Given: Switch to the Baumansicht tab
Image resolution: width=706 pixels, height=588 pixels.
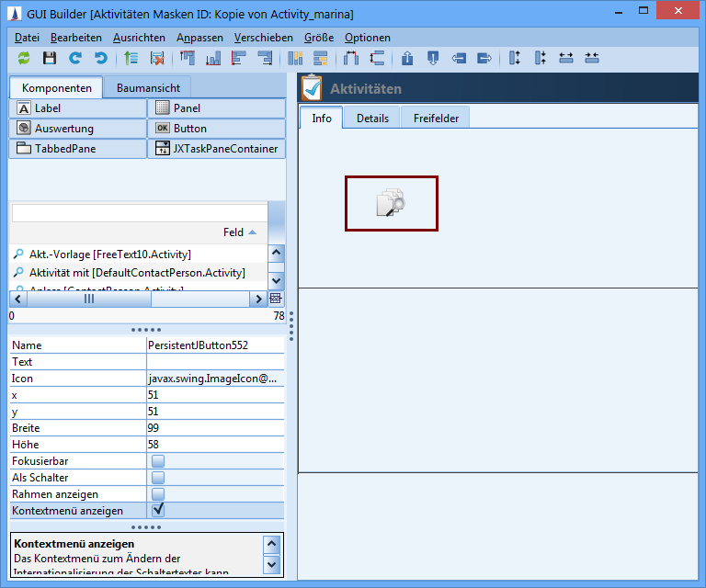Looking at the screenshot, I should pos(147,88).
